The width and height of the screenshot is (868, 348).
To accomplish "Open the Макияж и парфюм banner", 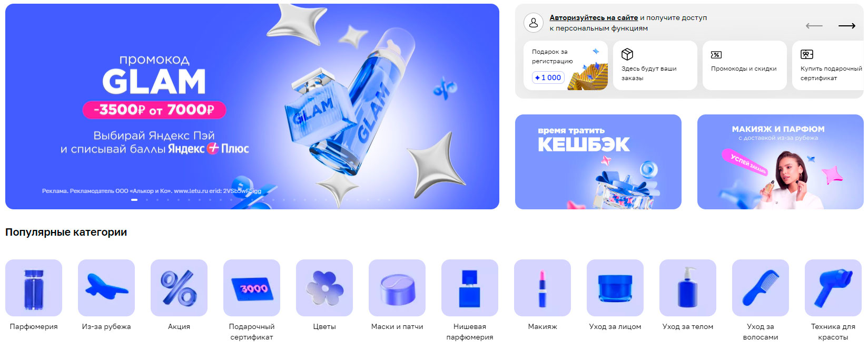I will click(x=781, y=162).
